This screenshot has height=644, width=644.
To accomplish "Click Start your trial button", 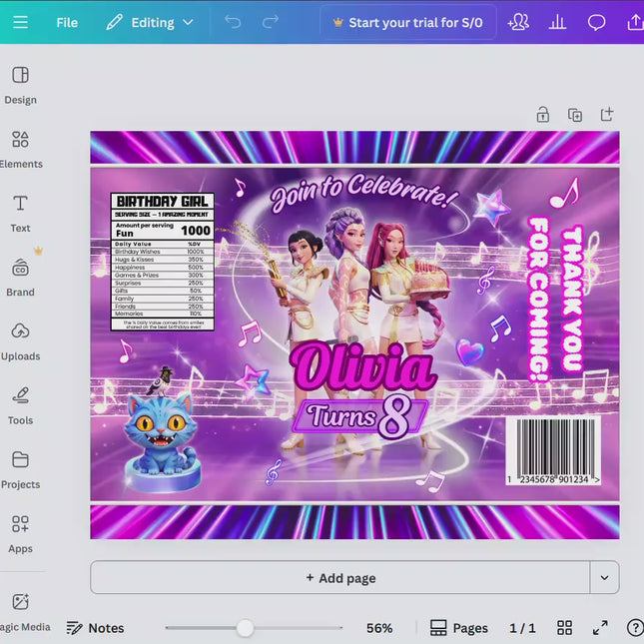I will click(x=407, y=23).
